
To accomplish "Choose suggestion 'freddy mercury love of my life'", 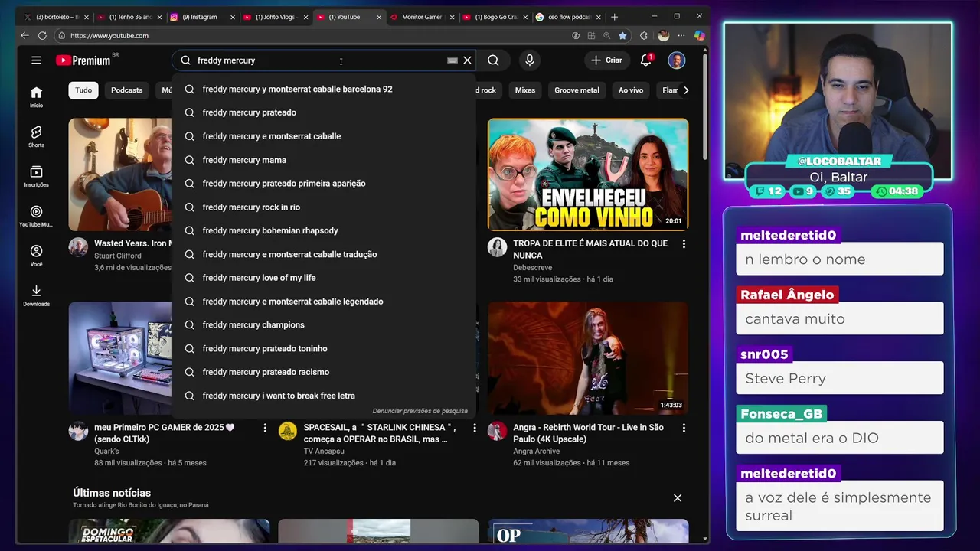I will (x=324, y=278).
